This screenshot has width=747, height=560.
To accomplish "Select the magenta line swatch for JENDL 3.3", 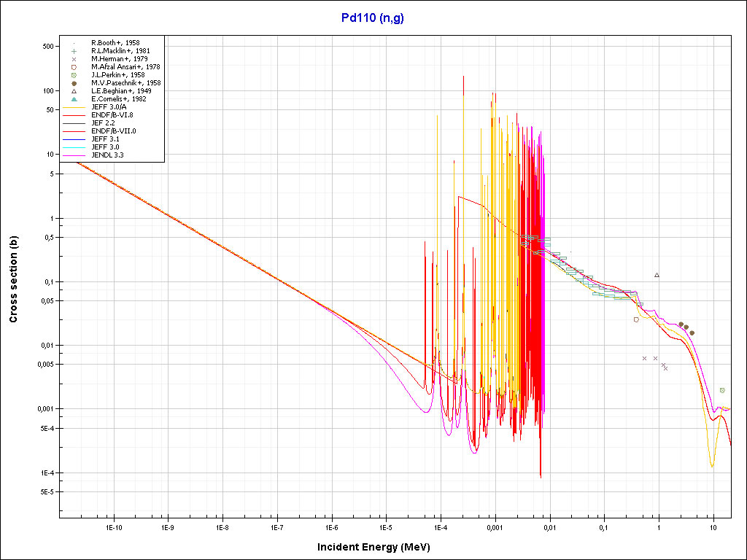I will coord(74,155).
